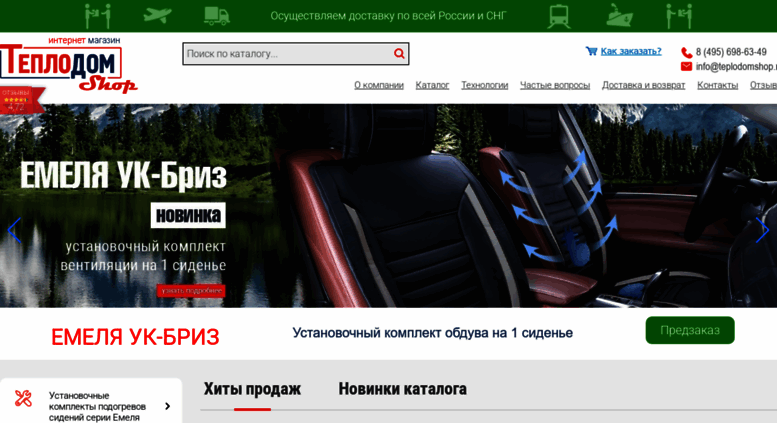
Task: Go to next banner slide arrow
Action: tap(762, 230)
